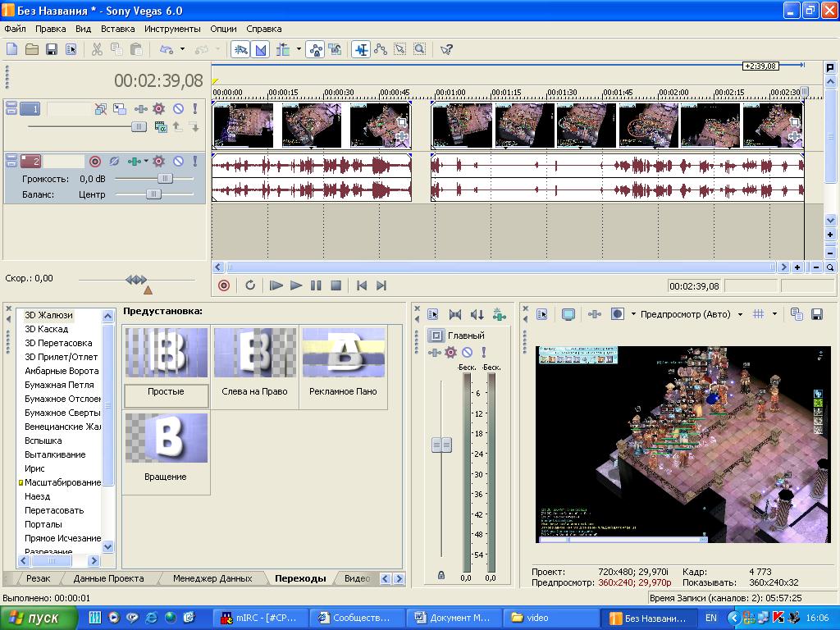Screen dimensions: 840x630
Task: Mute video track 1
Action: 178,109
